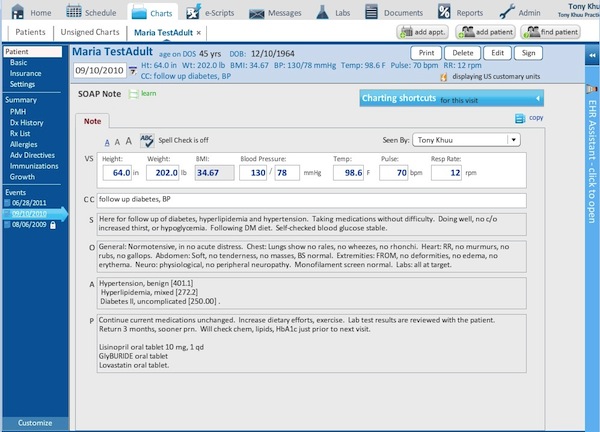This screenshot has height=432, width=600.
Task: Click the add patient button
Action: tap(486, 32)
